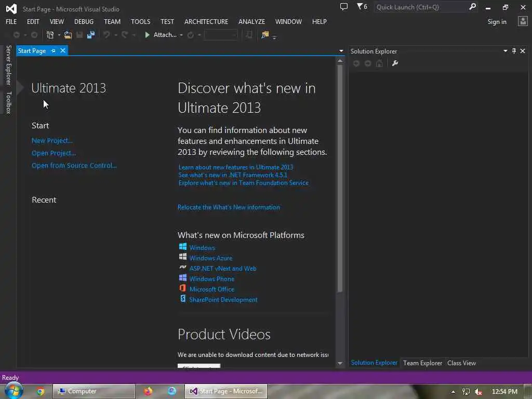Open the solution configurations combo box
Viewport: 532px width, 399px height.
click(221, 35)
